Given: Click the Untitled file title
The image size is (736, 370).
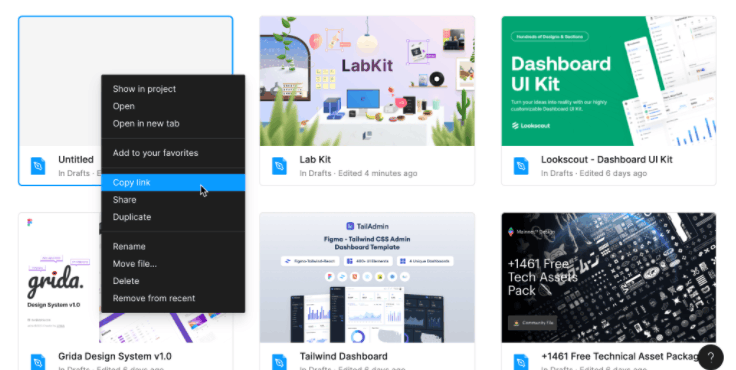Looking at the screenshot, I should (76, 160).
